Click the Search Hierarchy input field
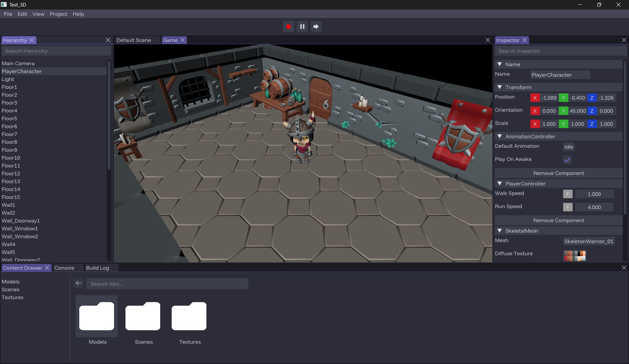This screenshot has height=364, width=629. (56, 51)
